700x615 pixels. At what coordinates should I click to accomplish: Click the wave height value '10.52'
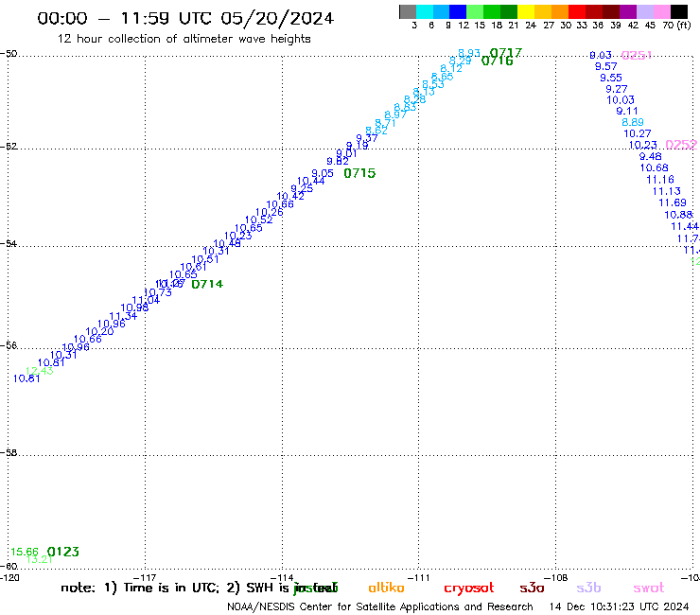pyautogui.click(x=259, y=220)
